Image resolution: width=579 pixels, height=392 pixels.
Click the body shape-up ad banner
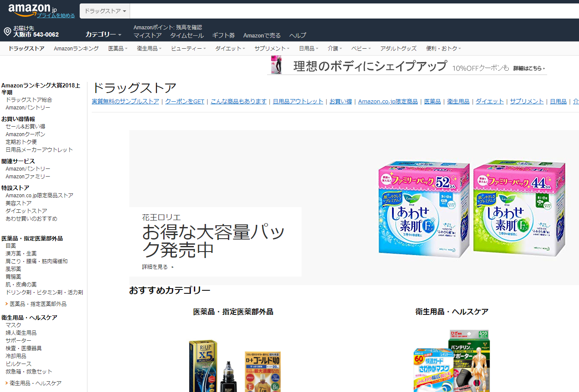tap(407, 66)
